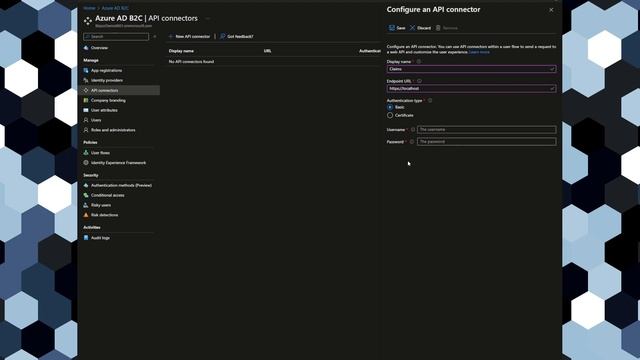The width and height of the screenshot is (640, 360).
Task: Open the ellipsis menu beside API connectors title
Action: click(x=208, y=18)
